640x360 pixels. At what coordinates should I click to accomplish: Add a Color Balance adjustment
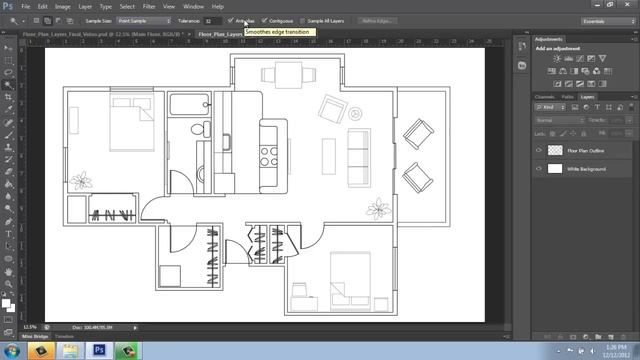tap(563, 71)
